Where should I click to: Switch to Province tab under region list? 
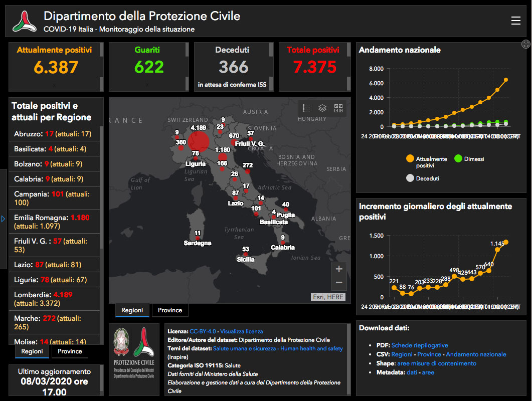click(70, 351)
